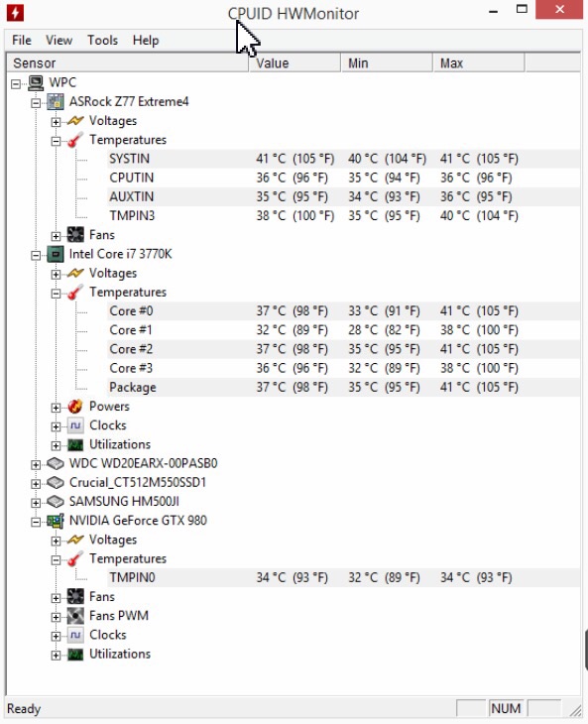Click the Max column header
Image resolution: width=588 pixels, height=724 pixels.
tap(478, 63)
